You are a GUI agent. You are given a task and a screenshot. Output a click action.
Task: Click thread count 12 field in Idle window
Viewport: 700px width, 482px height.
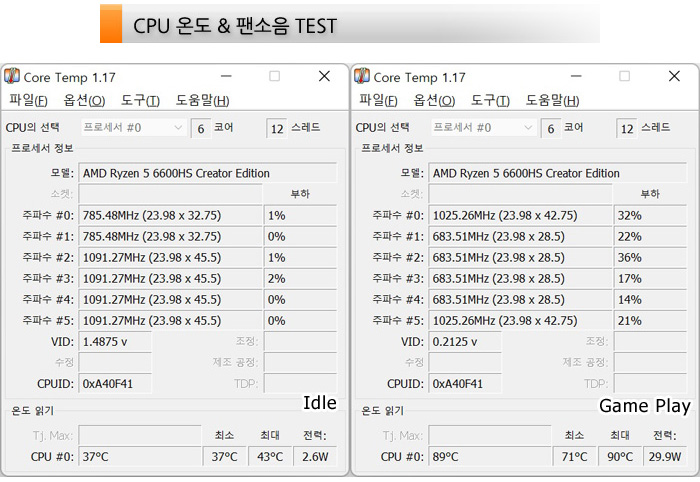point(277,129)
